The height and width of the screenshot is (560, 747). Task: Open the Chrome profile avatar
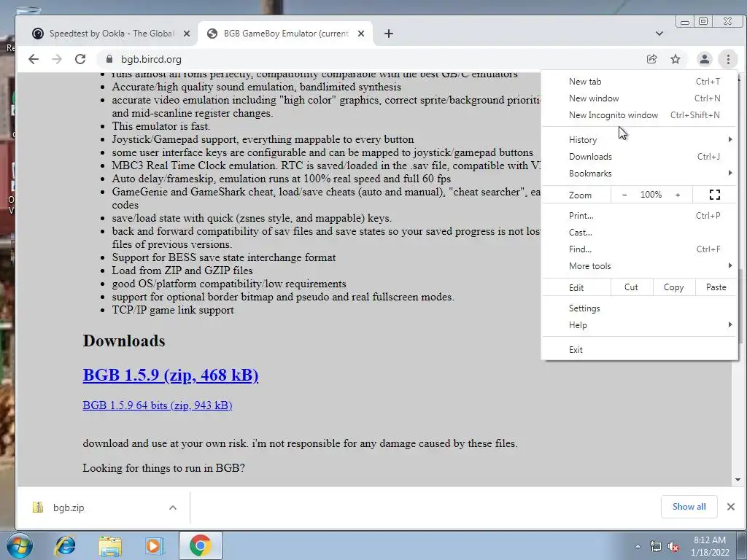[704, 59]
